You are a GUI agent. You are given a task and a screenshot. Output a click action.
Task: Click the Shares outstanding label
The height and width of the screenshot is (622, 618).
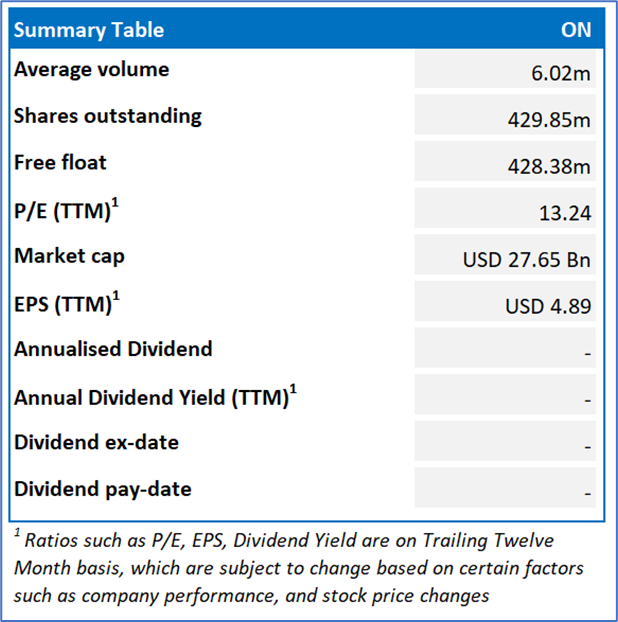[x=108, y=116]
